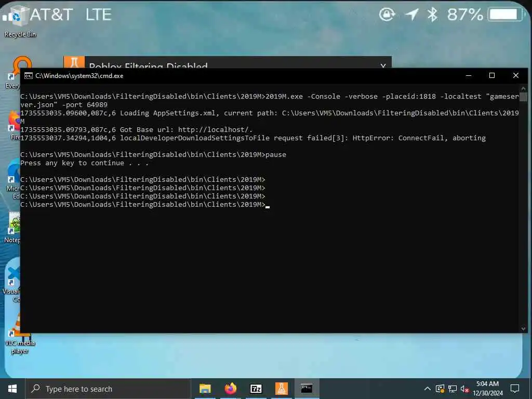Screen dimensions: 532x399
Task: Click the C:\Windows\system32\cmd.exe title text
Action: (x=79, y=76)
